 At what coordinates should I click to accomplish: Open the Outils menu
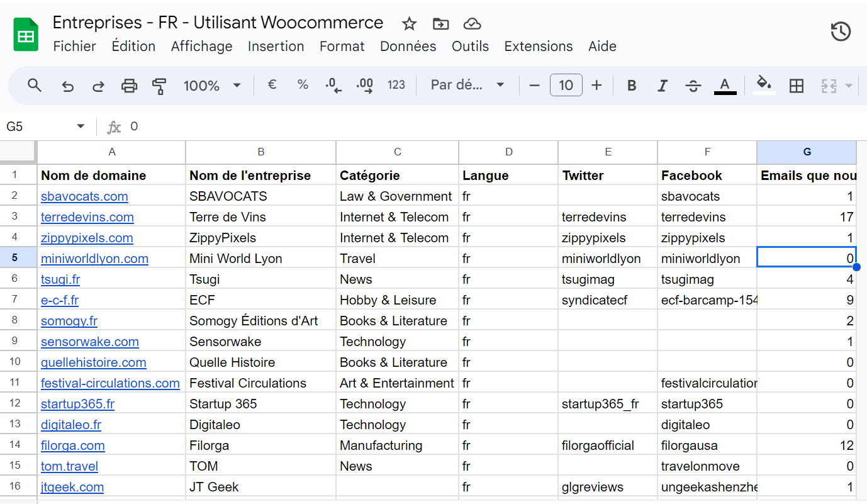pos(470,46)
